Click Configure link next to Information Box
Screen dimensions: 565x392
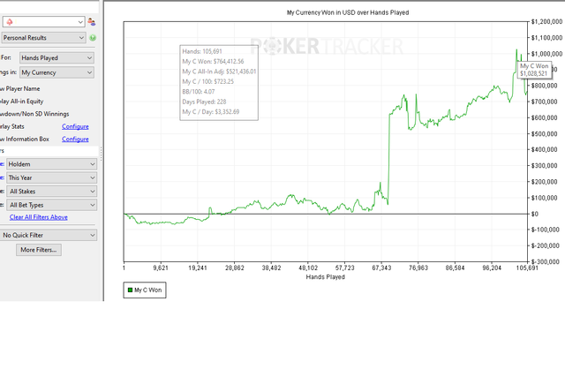[x=75, y=139]
